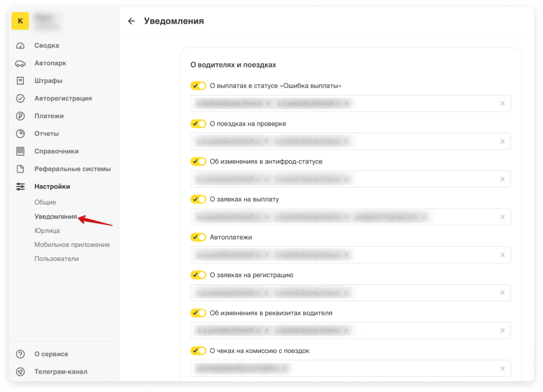
Task: Open the О сервисе link
Action: coord(51,354)
